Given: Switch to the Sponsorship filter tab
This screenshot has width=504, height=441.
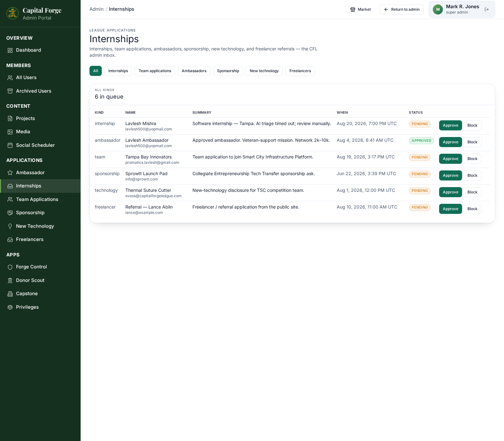Looking at the screenshot, I should tap(228, 71).
